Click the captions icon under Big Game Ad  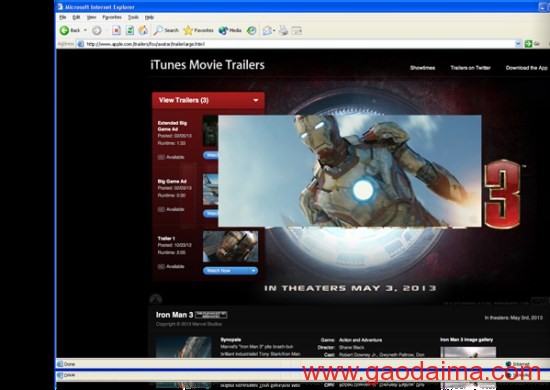click(161, 209)
